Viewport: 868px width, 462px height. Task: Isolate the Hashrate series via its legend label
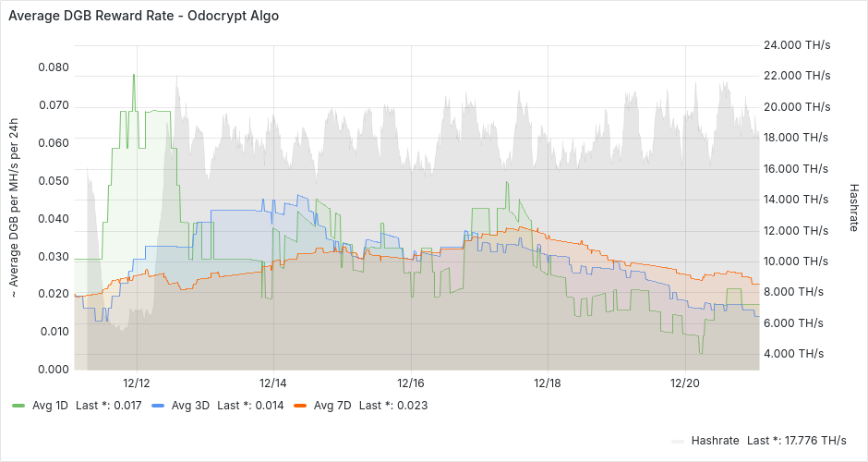point(716,441)
